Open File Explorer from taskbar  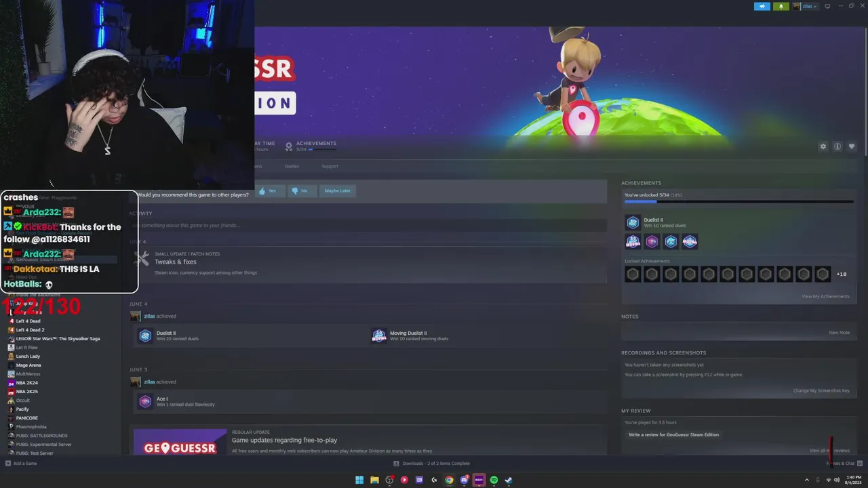coord(374,480)
